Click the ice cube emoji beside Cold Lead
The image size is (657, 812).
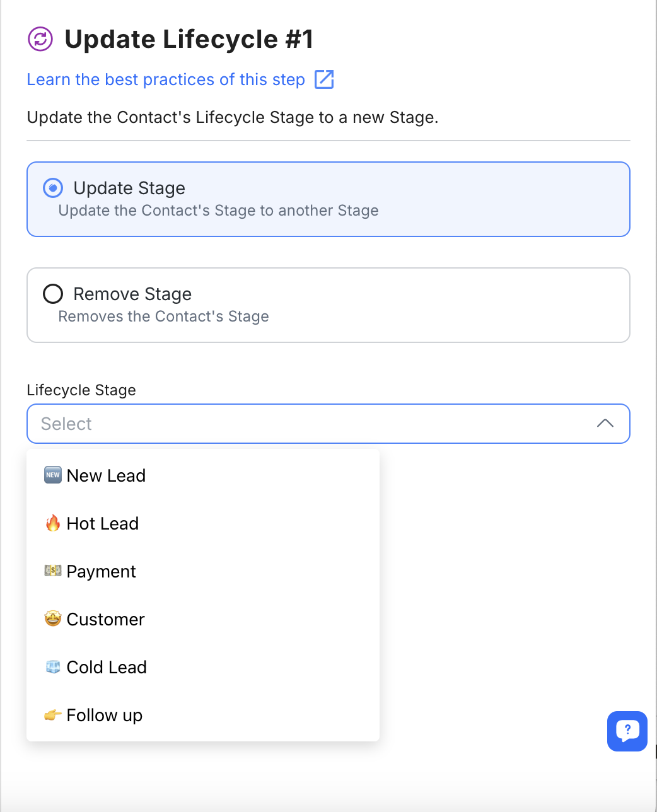pos(53,667)
